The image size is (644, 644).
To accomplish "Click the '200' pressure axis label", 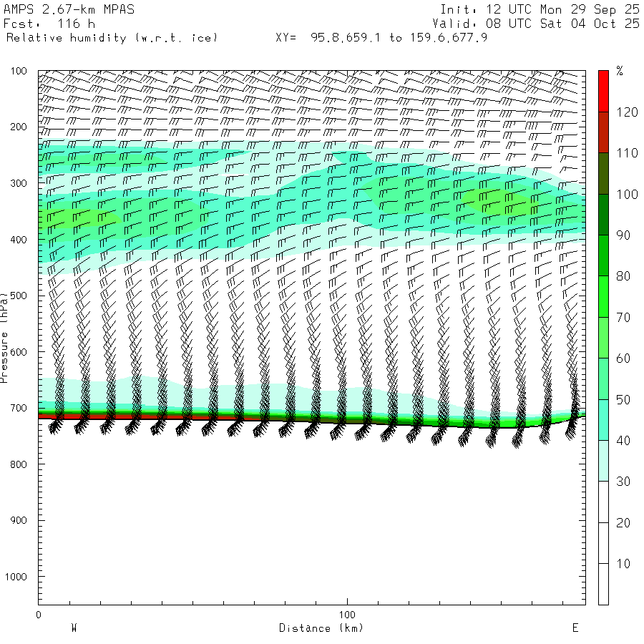I will (x=19, y=127).
